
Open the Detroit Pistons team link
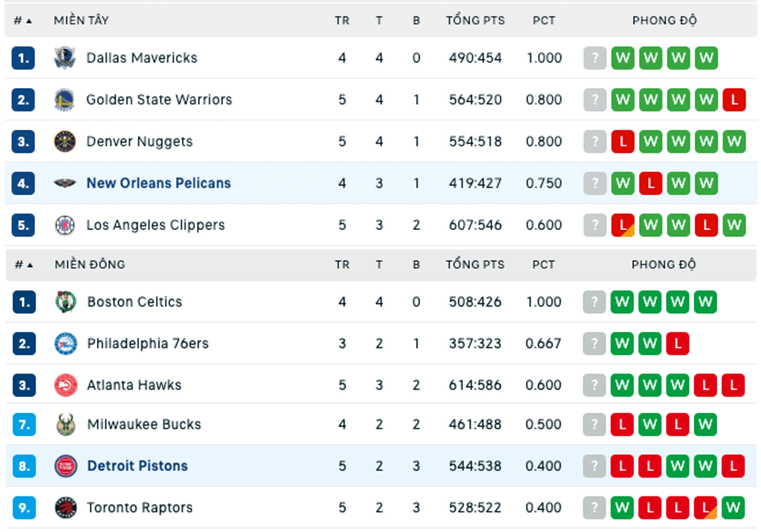137,466
